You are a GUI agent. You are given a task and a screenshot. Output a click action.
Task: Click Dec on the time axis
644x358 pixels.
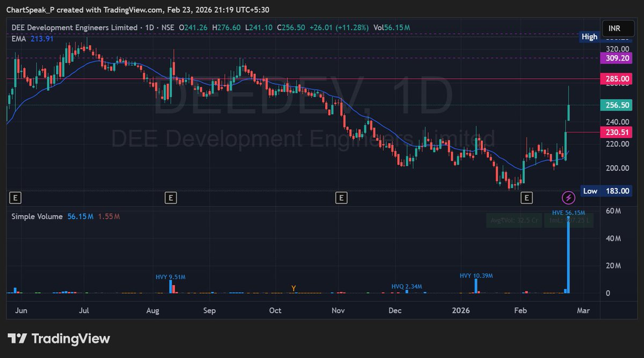tap(395, 310)
